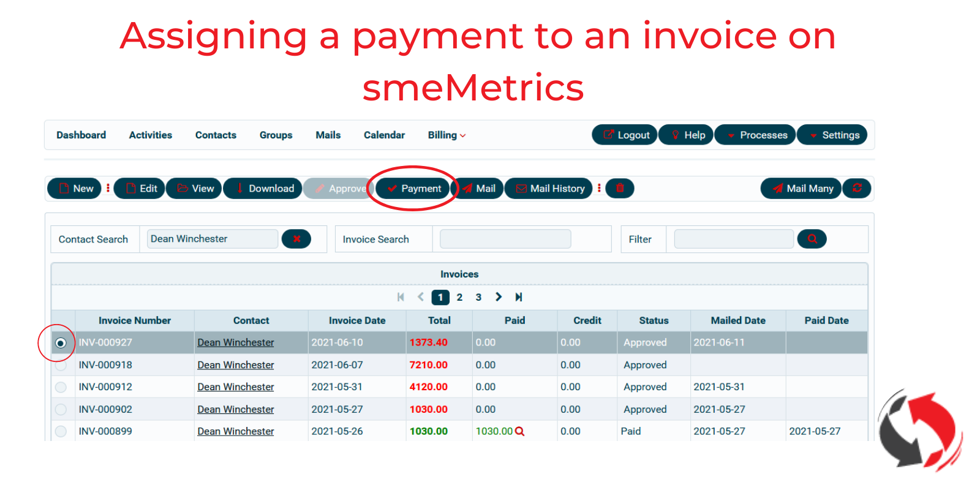Image resolution: width=980 pixels, height=490 pixels.
Task: Go to next invoices page arrow
Action: (x=499, y=297)
